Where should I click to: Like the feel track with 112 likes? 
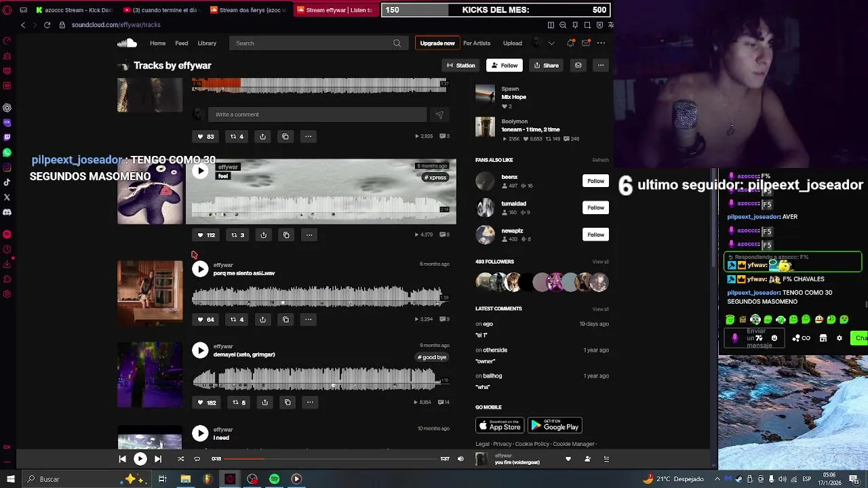click(x=205, y=235)
